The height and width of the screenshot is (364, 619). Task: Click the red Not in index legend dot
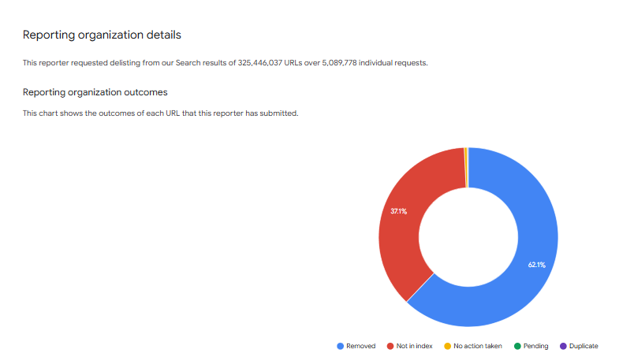coord(390,346)
